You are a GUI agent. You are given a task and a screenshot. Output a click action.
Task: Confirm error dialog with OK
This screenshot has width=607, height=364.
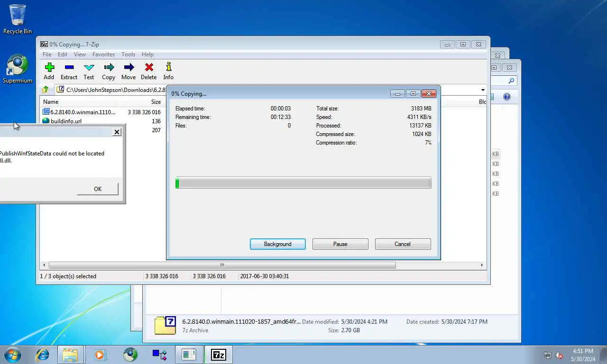point(98,189)
